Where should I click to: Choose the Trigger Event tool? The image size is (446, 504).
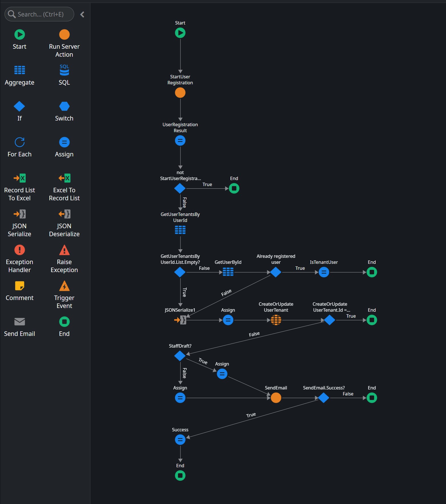click(x=64, y=295)
